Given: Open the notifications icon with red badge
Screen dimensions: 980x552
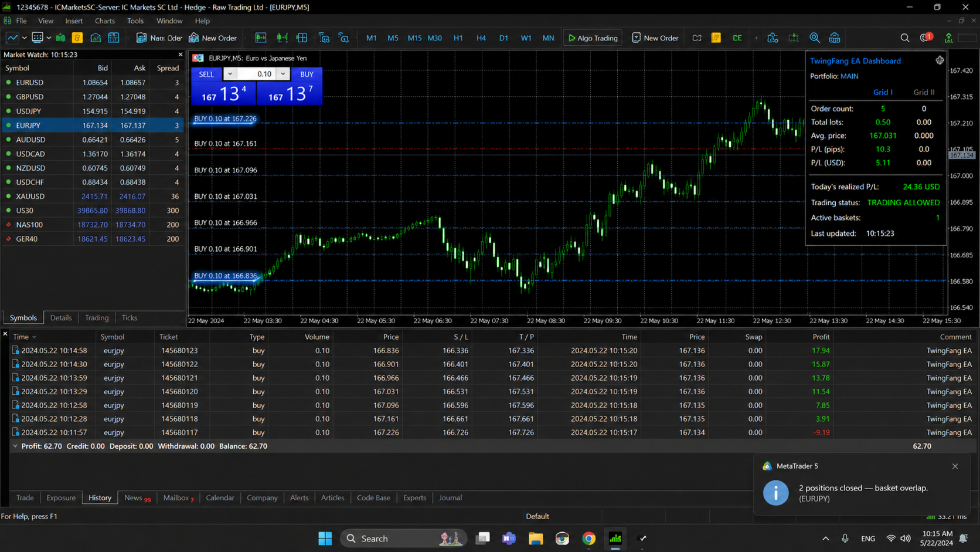Looking at the screenshot, I should coord(926,38).
